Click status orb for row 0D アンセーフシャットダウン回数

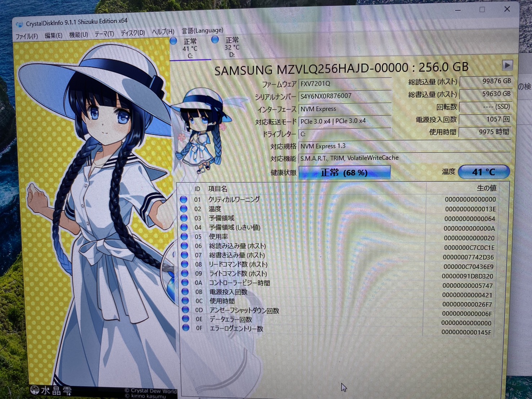coord(185,310)
